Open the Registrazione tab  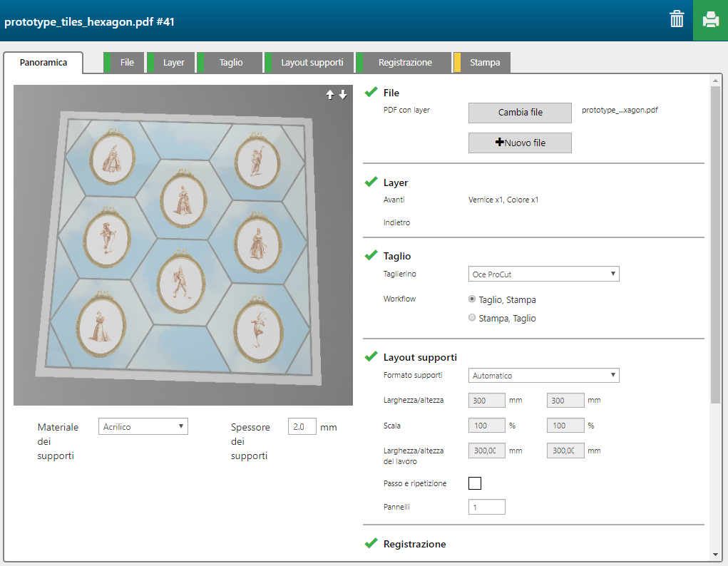pos(404,62)
